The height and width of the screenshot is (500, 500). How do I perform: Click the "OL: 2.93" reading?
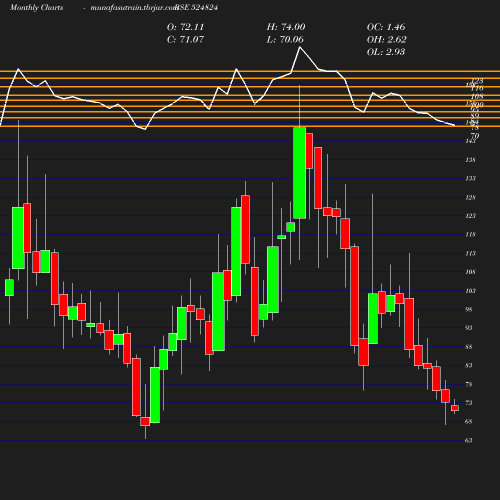click(x=386, y=52)
